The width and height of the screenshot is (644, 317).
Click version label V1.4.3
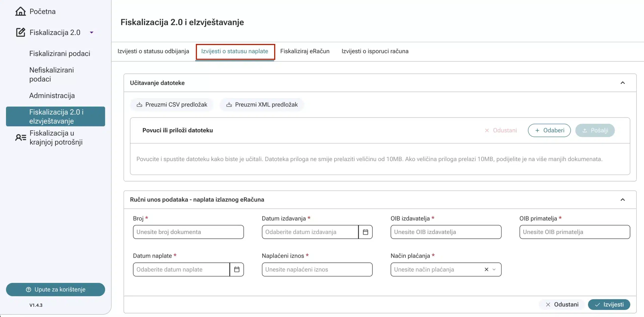pos(36,305)
